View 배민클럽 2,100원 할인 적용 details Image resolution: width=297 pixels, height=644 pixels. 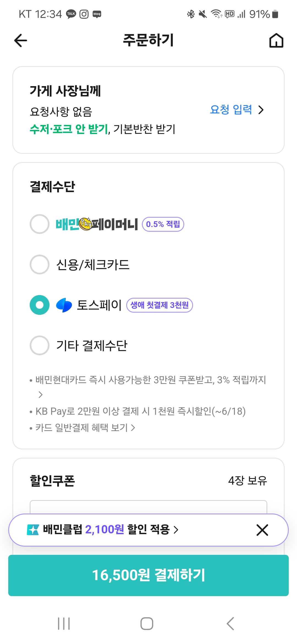(111, 530)
